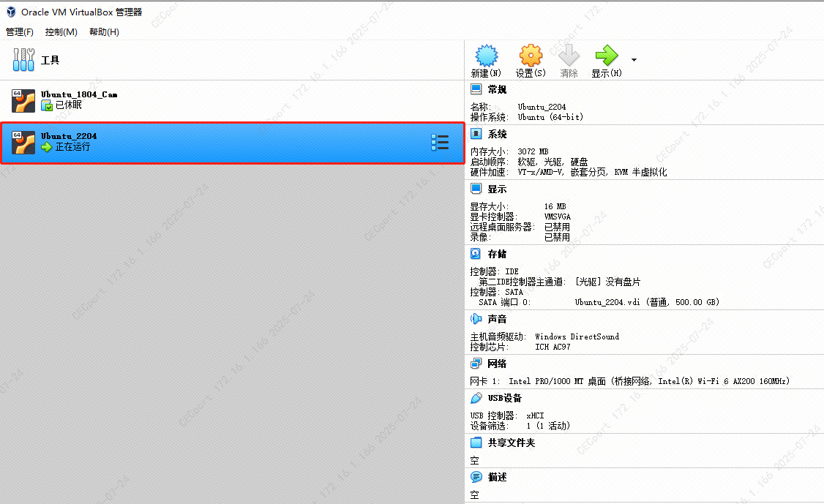Open the USB设备 settings heading
Screen dimensions: 824x504
(x=504, y=399)
